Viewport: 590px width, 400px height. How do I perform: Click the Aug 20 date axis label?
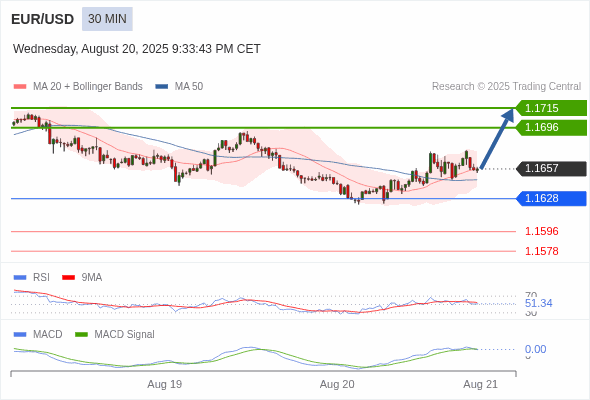(337, 384)
